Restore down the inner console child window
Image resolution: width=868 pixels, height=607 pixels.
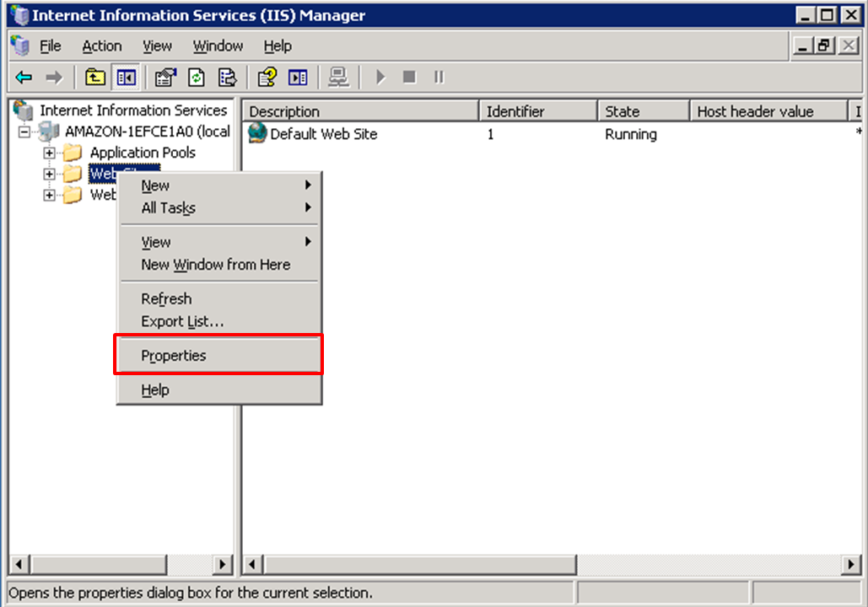(x=824, y=46)
